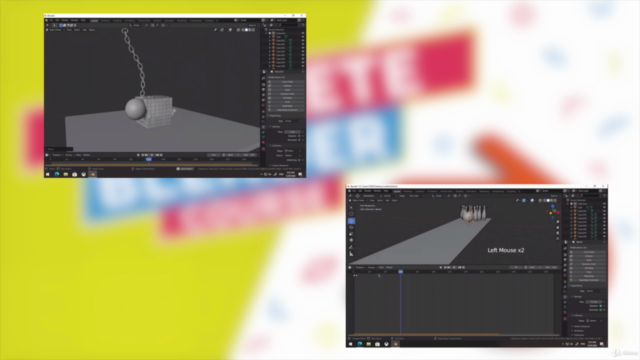Switch to wireframe shading in wrecking ball viewport
This screenshot has height=360, width=640.
point(243,30)
